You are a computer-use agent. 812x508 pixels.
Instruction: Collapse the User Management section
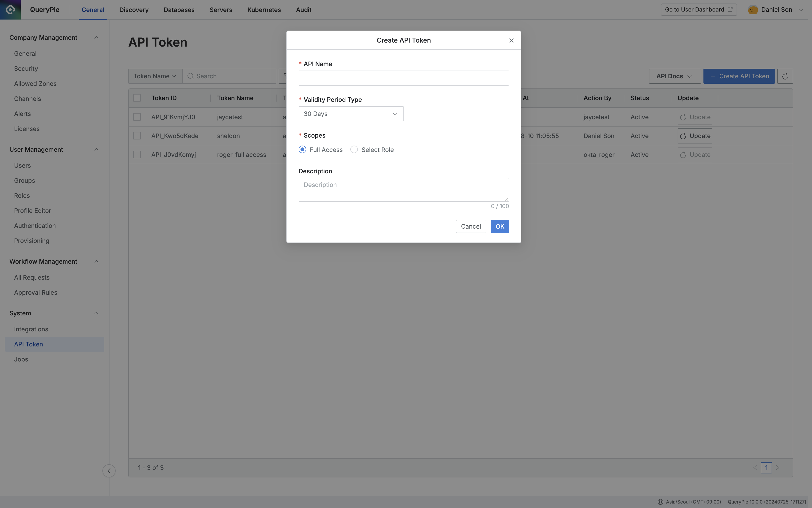point(96,150)
